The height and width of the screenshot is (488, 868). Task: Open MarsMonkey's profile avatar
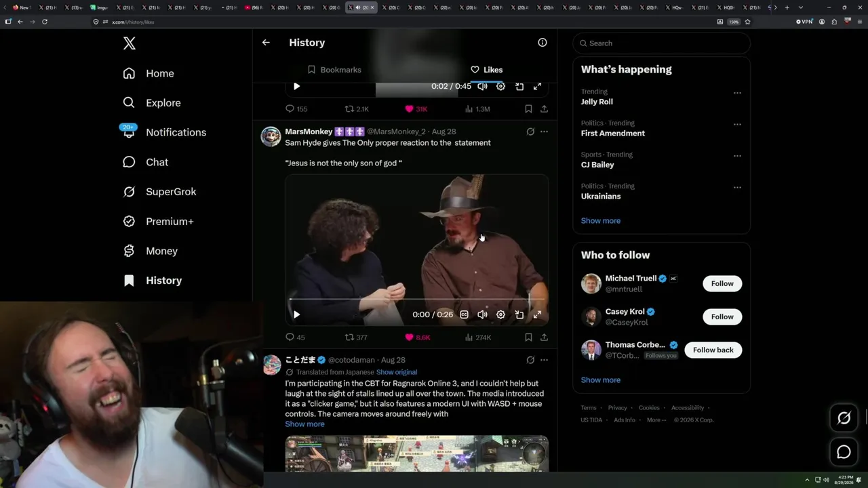coord(271,136)
